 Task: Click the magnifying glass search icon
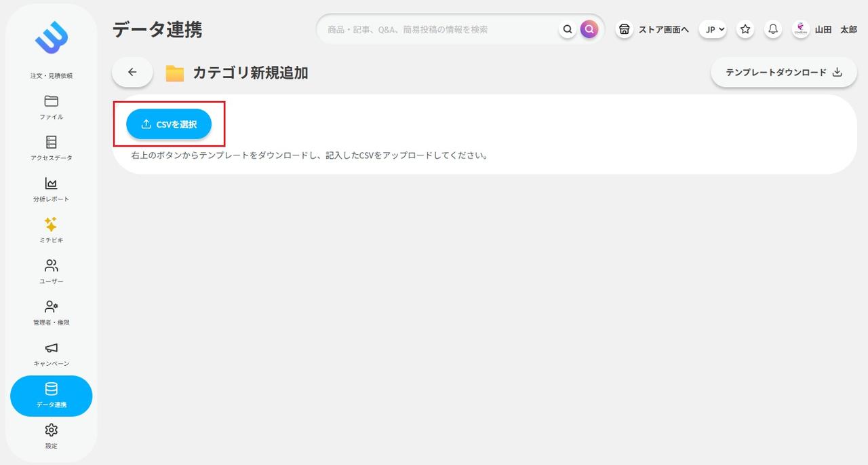point(568,29)
